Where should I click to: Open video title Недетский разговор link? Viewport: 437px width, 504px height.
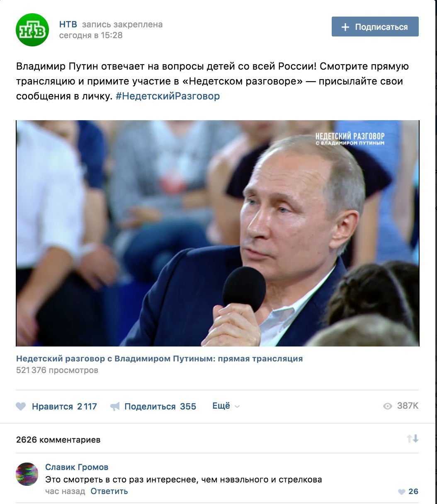coord(159,359)
